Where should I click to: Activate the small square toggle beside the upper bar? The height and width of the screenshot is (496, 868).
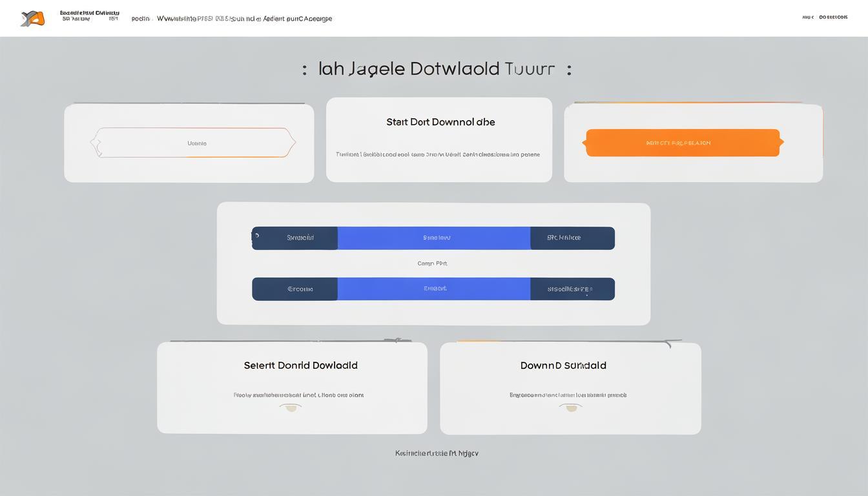pos(256,235)
